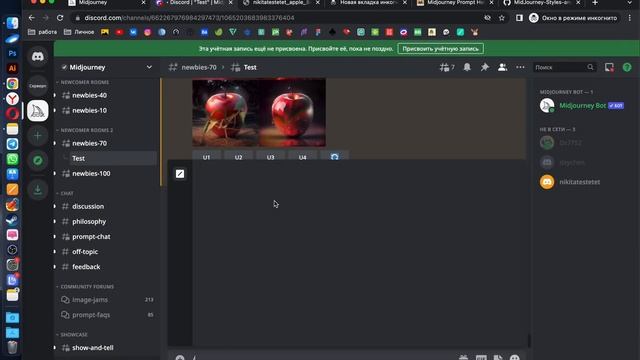Expand the newbies-70 channel arrow
This screenshot has height=360, width=640.
coord(55,143)
